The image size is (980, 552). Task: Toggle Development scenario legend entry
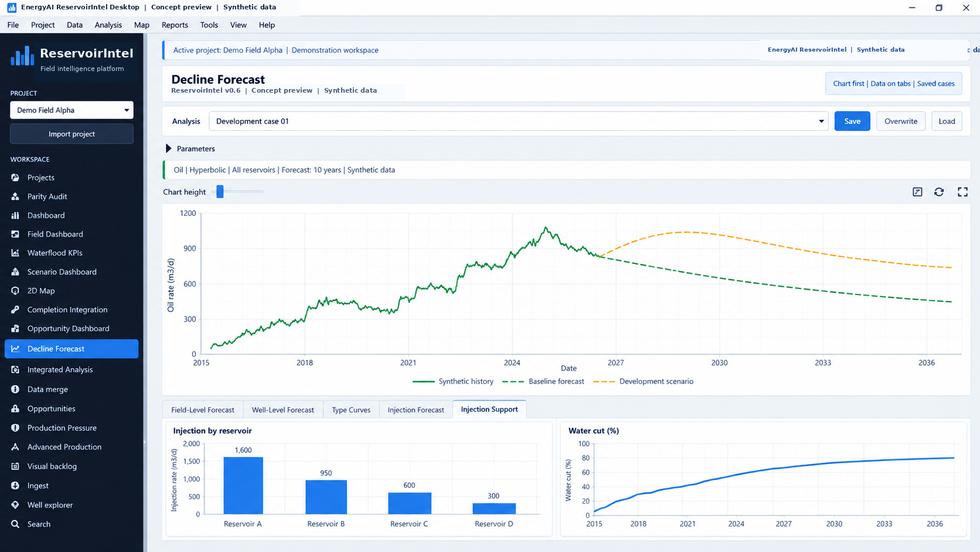(643, 381)
